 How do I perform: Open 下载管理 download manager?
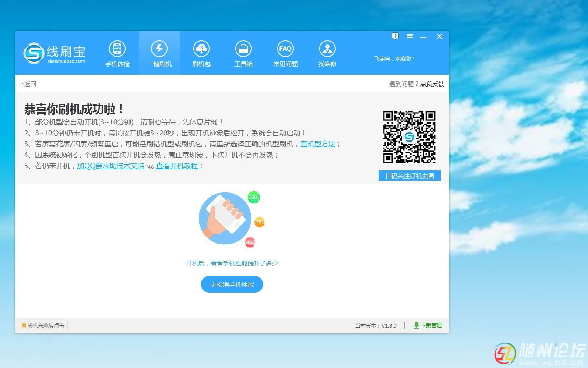[428, 326]
